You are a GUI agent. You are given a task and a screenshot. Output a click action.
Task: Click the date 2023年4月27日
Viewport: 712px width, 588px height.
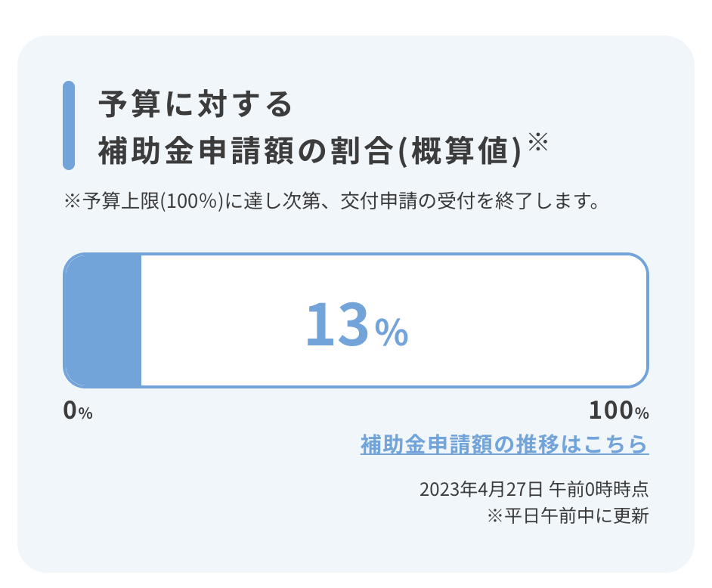coord(481,490)
